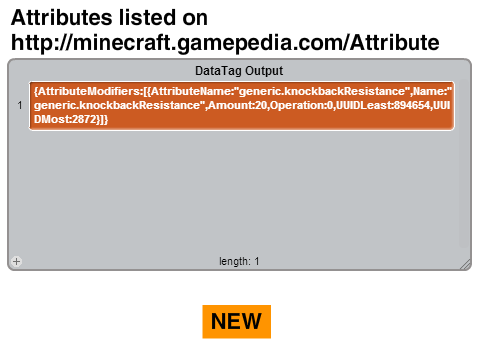The height and width of the screenshot is (360, 480).
Task: Click the length: 1 label
Action: [x=239, y=261]
